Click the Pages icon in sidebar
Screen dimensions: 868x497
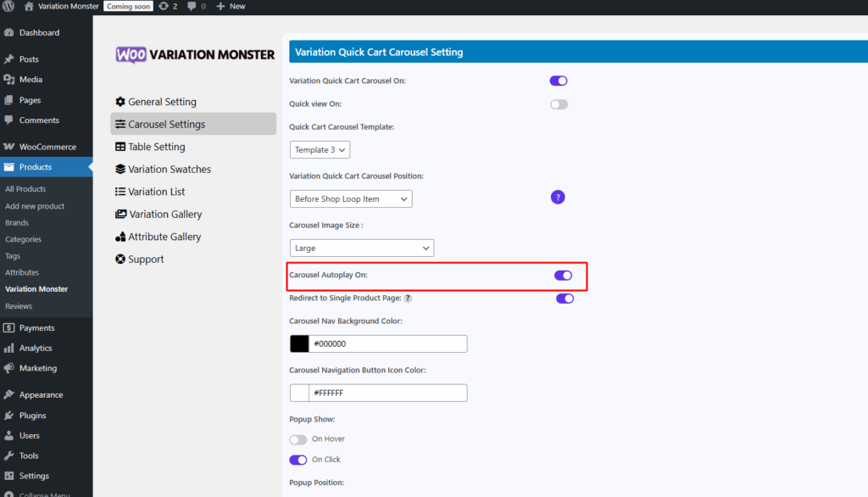pyautogui.click(x=8, y=100)
